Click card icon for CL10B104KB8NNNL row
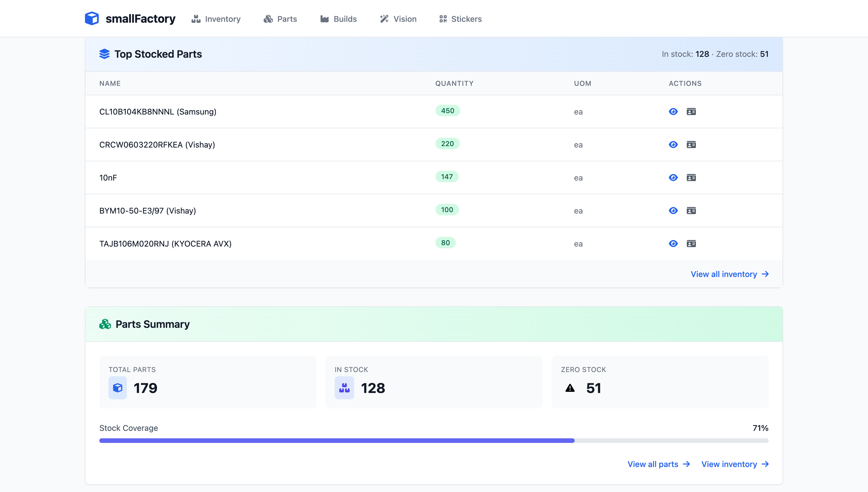The width and height of the screenshot is (868, 492). click(691, 111)
